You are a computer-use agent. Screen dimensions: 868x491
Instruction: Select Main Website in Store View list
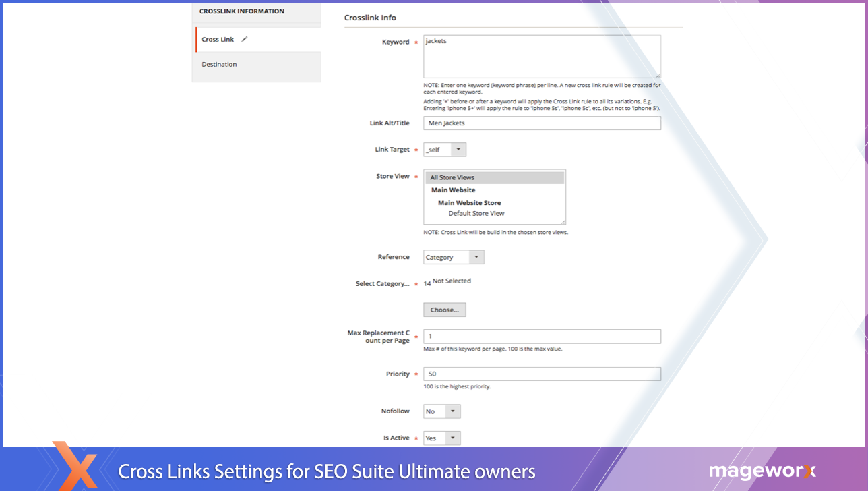tap(454, 190)
